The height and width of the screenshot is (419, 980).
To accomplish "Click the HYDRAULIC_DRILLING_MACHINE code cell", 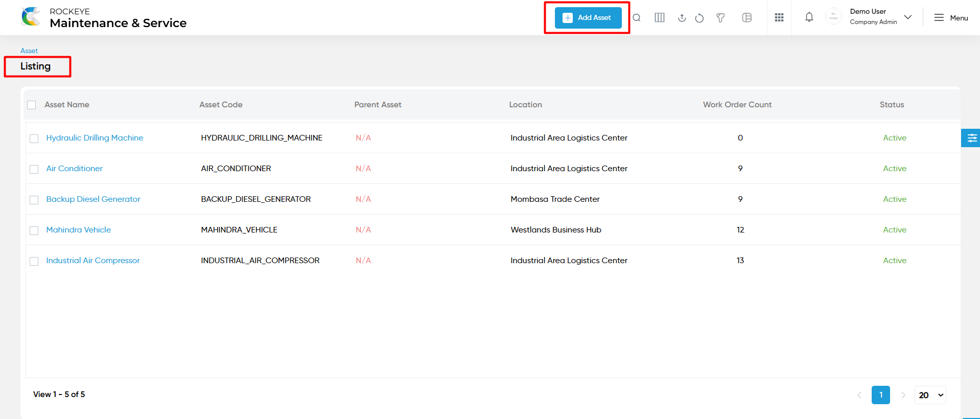I will (262, 138).
